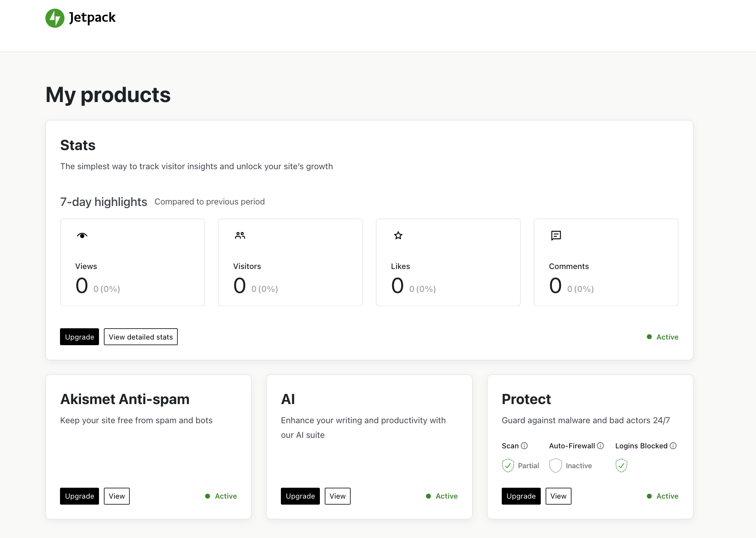This screenshot has width=756, height=538.
Task: Click the inactive Auto-Firewall shield icon
Action: [x=555, y=465]
